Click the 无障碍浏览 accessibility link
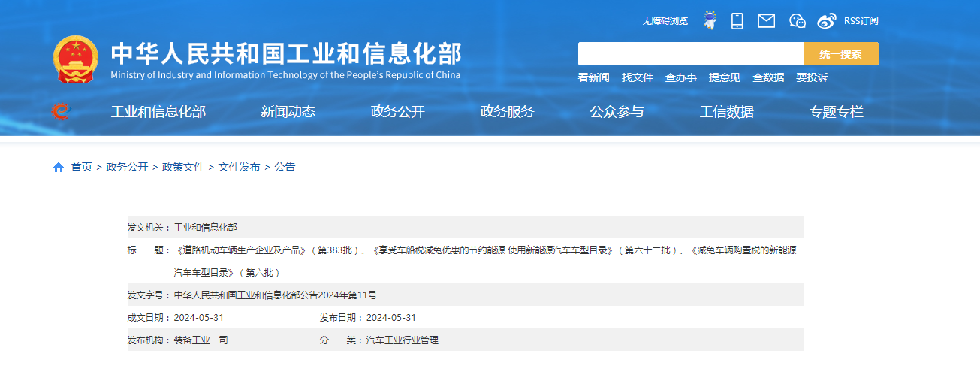 coord(665,21)
